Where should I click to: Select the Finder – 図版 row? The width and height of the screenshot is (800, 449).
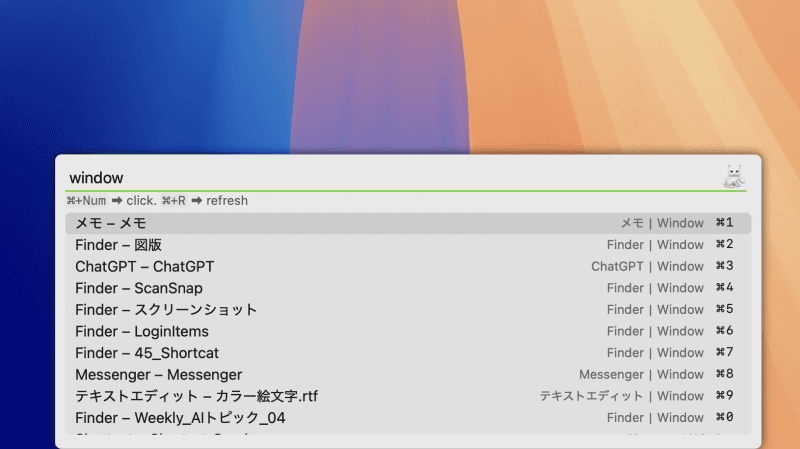tap(408, 245)
